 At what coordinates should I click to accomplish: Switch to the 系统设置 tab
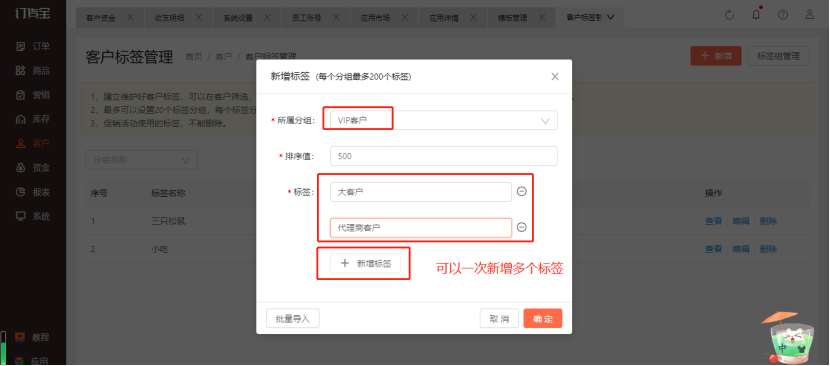click(x=246, y=17)
